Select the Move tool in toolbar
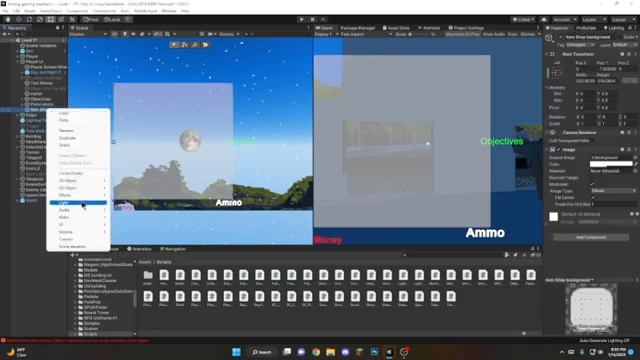This screenshot has width=640, height=360. [x=18, y=19]
